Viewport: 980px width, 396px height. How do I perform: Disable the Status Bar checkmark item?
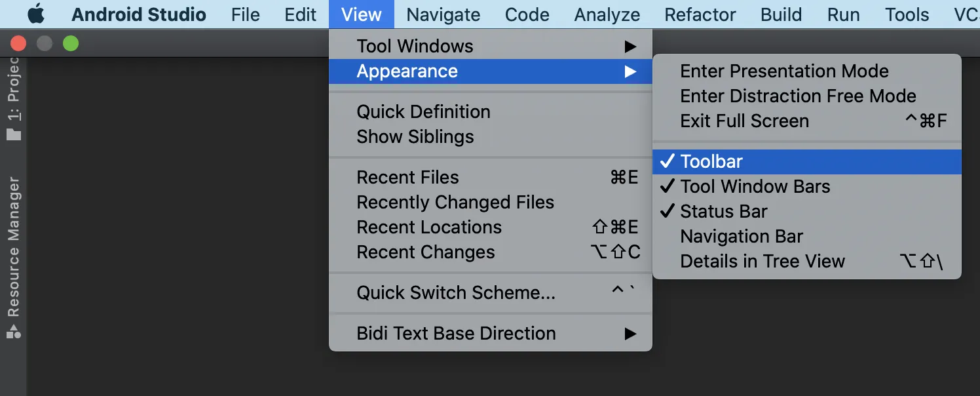(723, 211)
